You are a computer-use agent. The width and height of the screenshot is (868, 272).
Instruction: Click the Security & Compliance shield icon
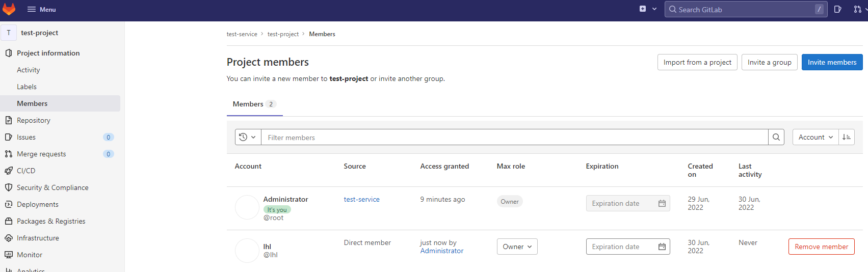pos(9,187)
